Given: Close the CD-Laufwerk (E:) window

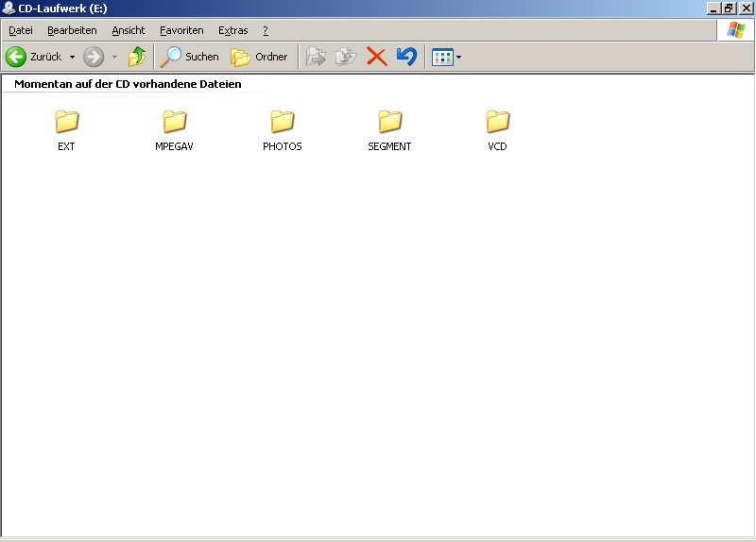Looking at the screenshot, I should (746, 8).
